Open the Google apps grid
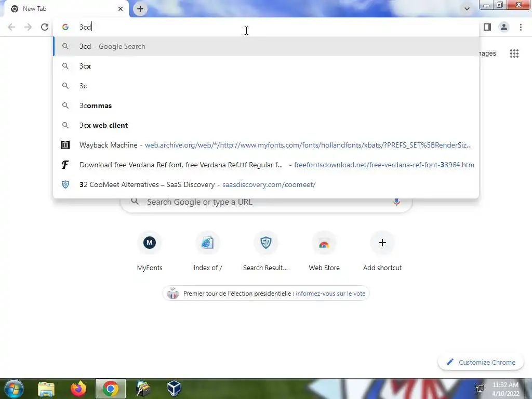The height and width of the screenshot is (399, 532). 514,54
